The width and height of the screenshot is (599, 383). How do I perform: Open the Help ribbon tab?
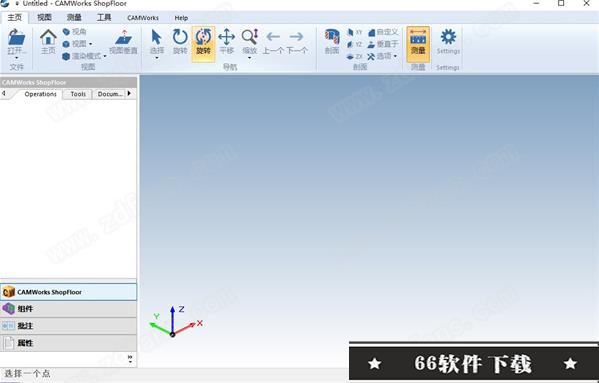coord(181,18)
